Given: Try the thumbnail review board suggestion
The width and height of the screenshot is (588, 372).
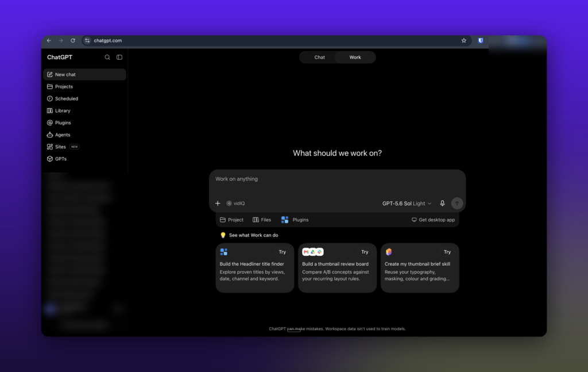Looking at the screenshot, I should point(365,252).
